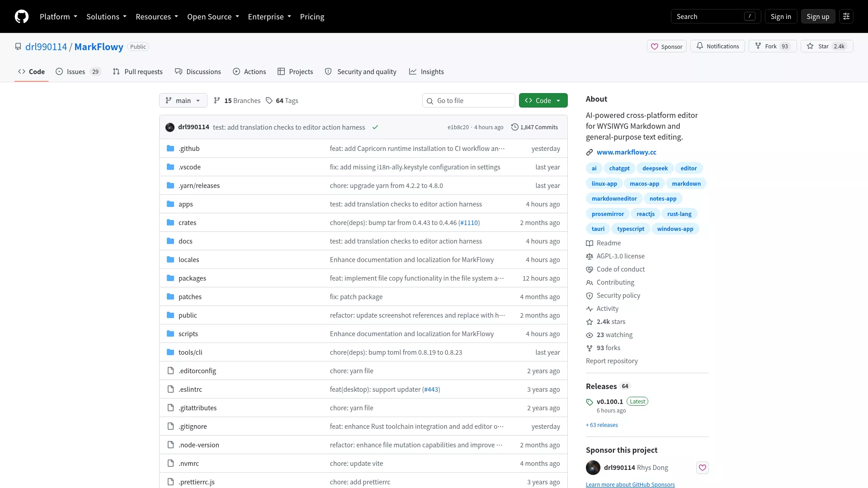868x488 pixels.
Task: Click the Go to file search field
Action: tap(469, 100)
